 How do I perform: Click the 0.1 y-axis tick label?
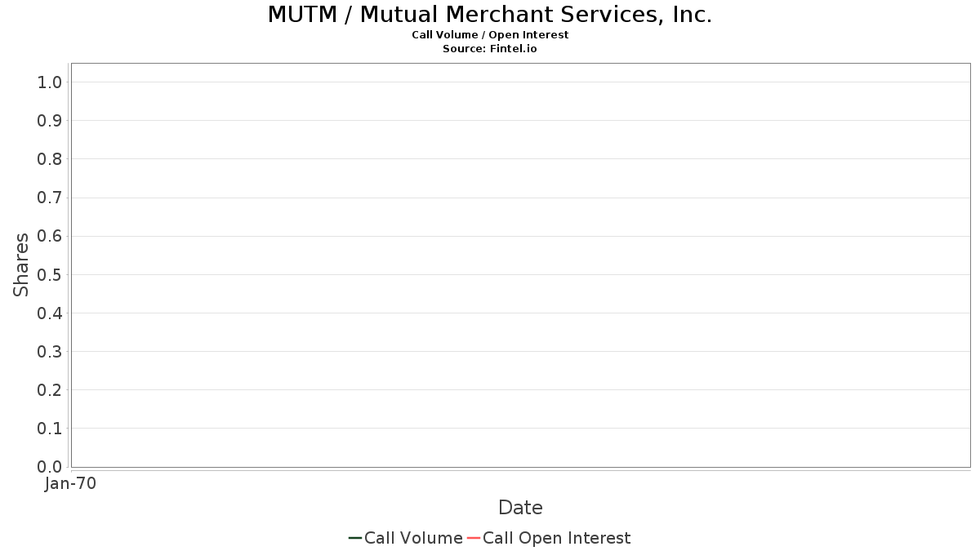tap(50, 429)
